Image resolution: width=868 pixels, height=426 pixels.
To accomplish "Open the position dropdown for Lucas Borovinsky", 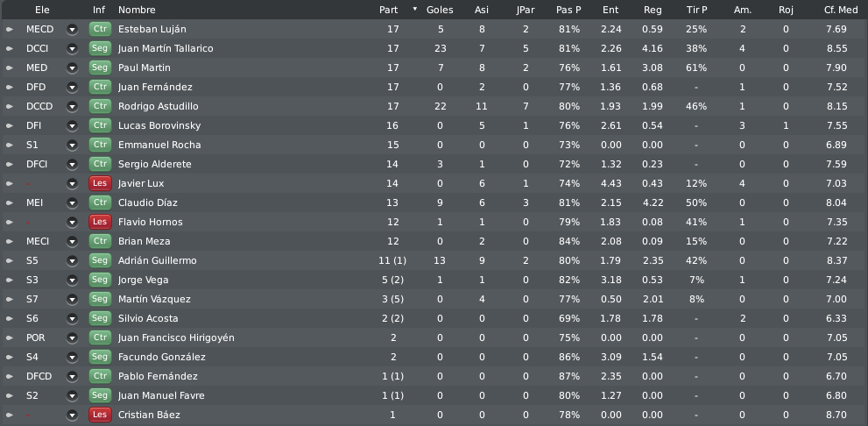I will point(72,125).
